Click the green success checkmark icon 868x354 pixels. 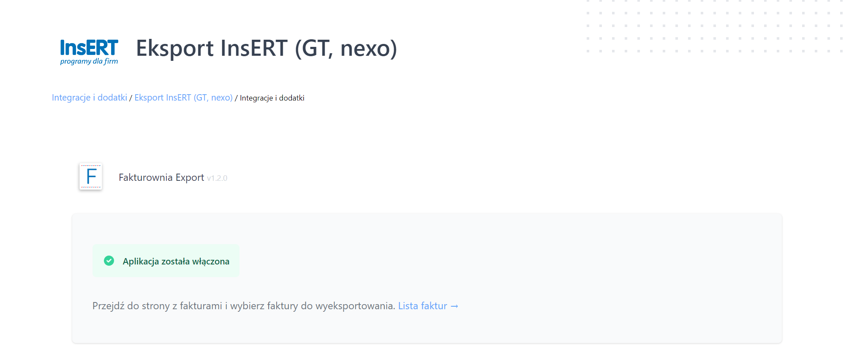click(x=109, y=261)
